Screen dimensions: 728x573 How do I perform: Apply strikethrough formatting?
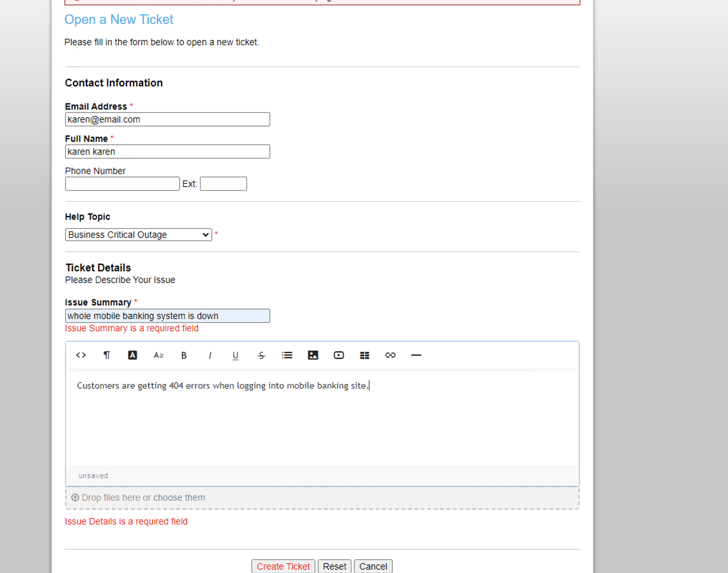(261, 355)
